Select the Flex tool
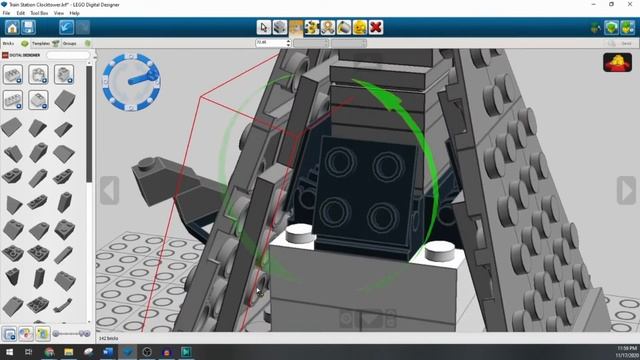640x360 pixels. pyautogui.click(x=328, y=27)
